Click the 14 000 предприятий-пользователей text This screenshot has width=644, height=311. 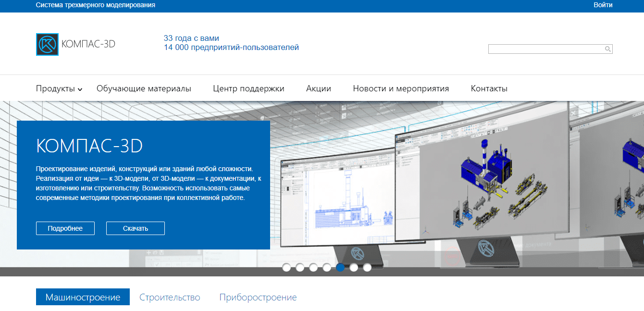pos(231,48)
